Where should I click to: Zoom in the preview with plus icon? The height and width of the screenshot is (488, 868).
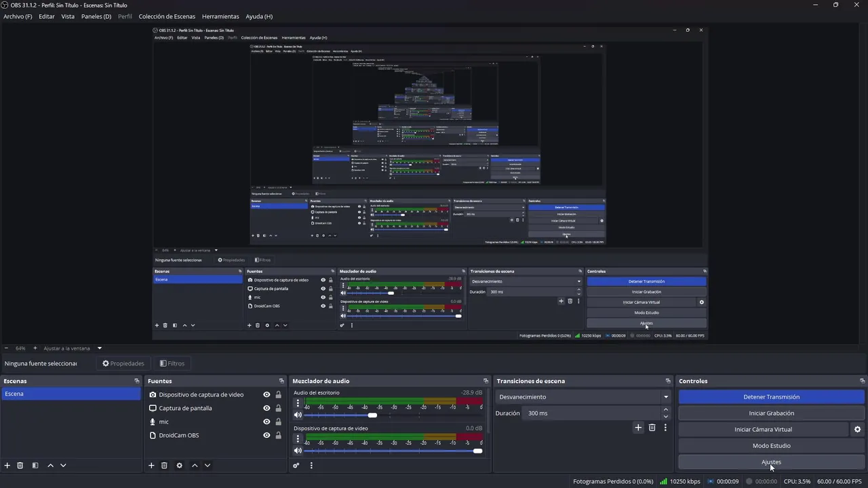tap(35, 348)
